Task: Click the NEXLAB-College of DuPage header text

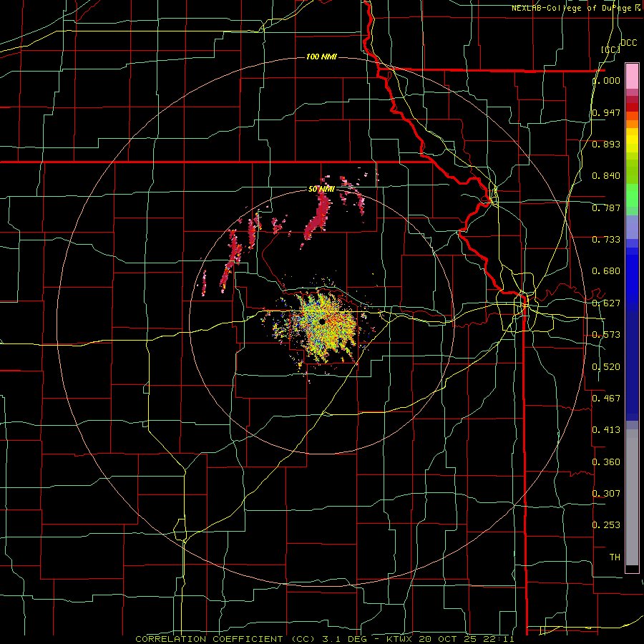Action: coord(576,8)
